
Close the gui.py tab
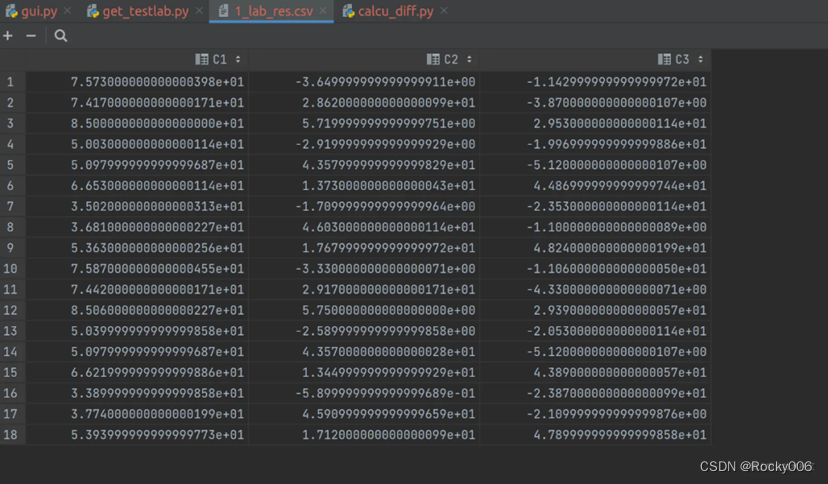point(67,11)
